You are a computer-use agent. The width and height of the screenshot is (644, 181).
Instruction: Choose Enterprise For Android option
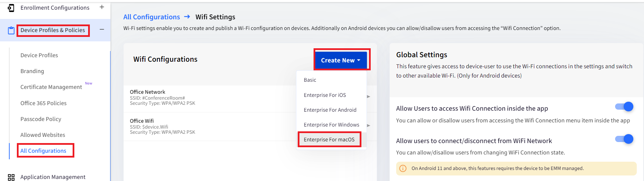(x=331, y=110)
